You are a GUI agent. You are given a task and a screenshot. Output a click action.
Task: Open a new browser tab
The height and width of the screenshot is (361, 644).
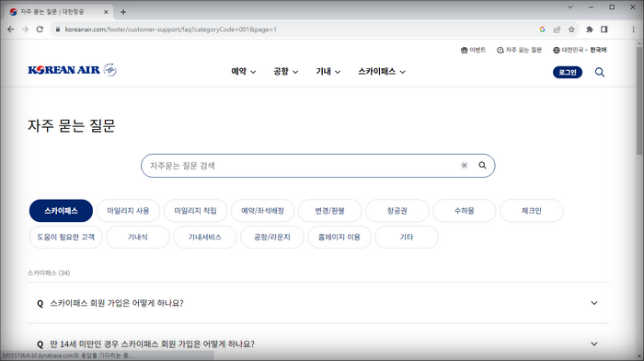123,12
